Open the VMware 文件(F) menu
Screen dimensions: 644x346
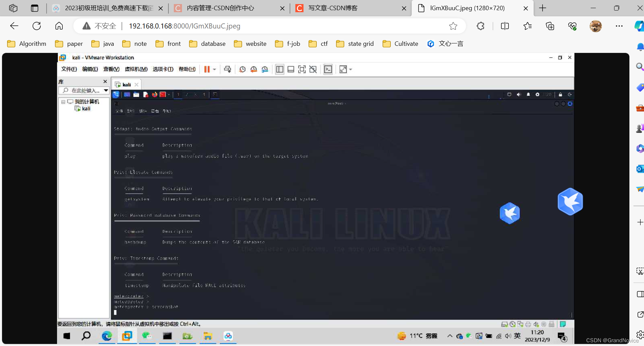click(69, 69)
